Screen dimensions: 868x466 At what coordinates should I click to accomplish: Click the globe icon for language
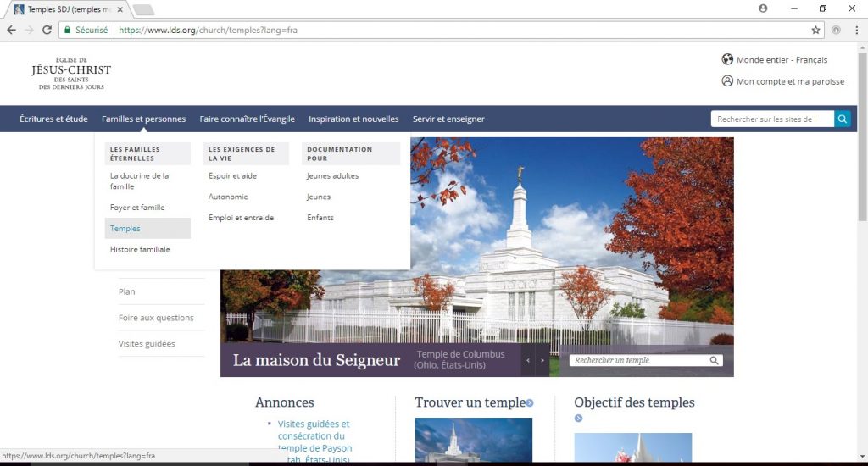pyautogui.click(x=727, y=59)
